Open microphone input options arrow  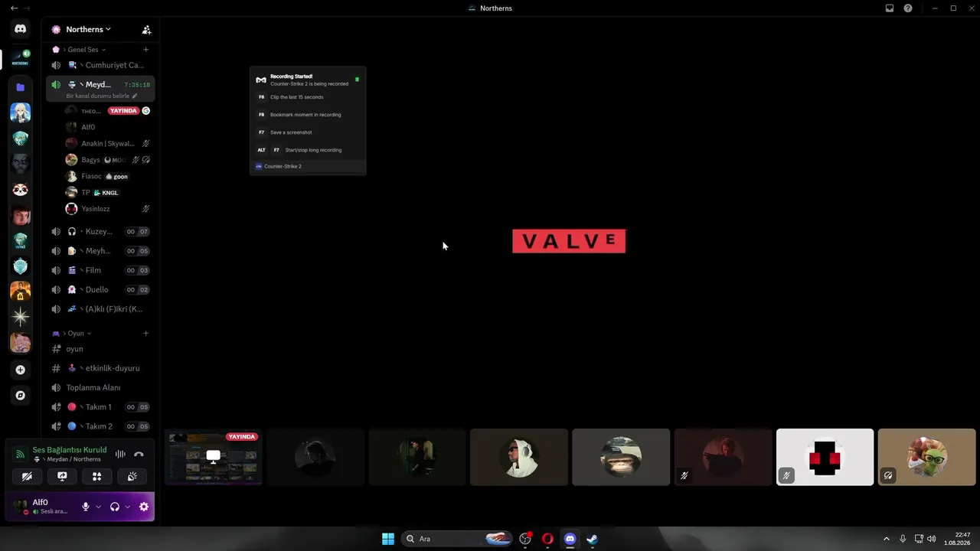pos(98,507)
